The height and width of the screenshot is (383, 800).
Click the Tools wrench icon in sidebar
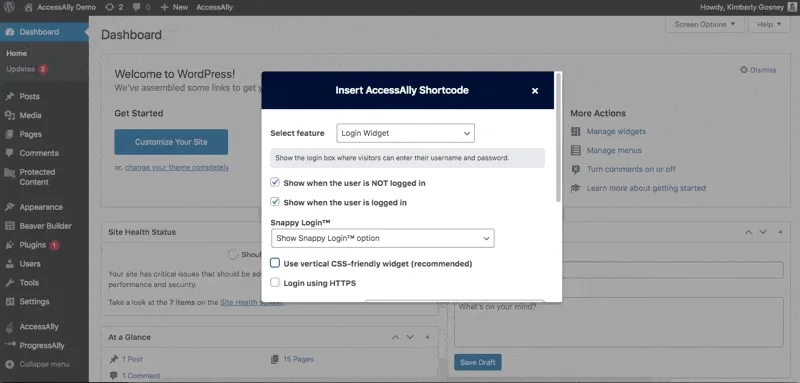click(x=9, y=283)
